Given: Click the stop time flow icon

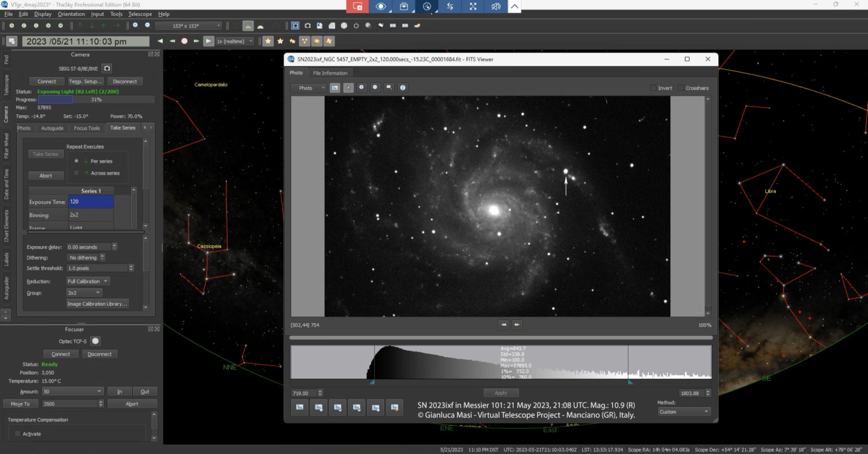Looking at the screenshot, I should click(x=184, y=41).
